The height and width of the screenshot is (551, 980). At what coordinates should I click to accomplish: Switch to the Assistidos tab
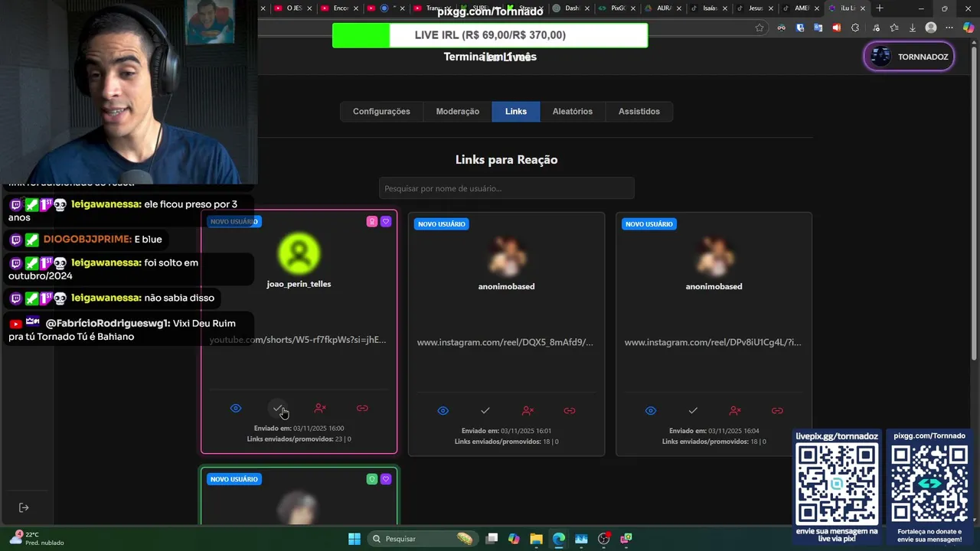click(639, 112)
